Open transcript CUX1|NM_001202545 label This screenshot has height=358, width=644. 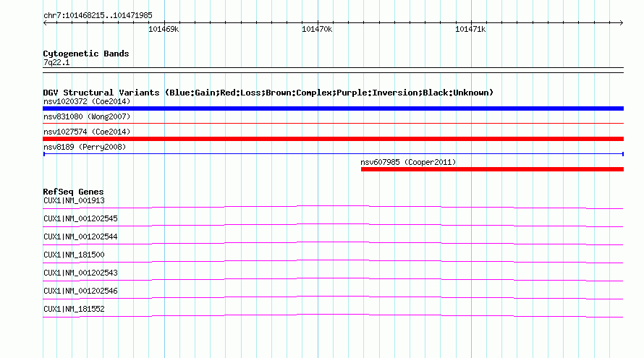(80, 219)
